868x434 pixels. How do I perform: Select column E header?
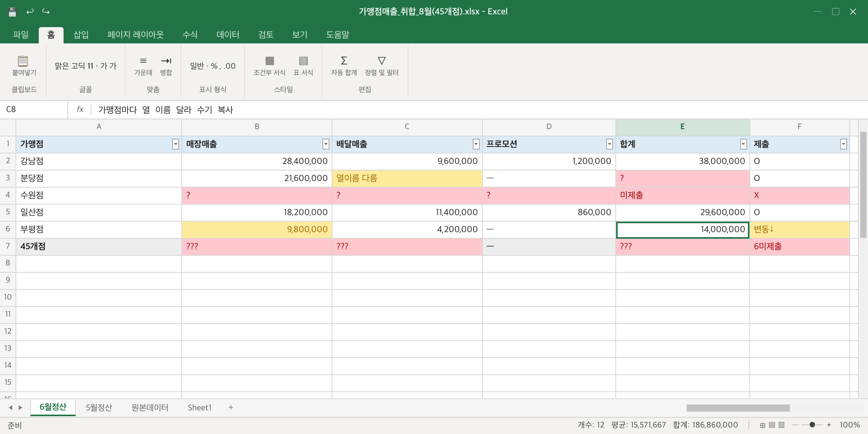[682, 127]
